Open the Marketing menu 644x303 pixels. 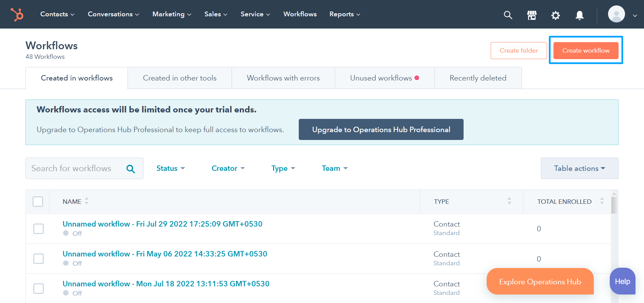pos(172,14)
